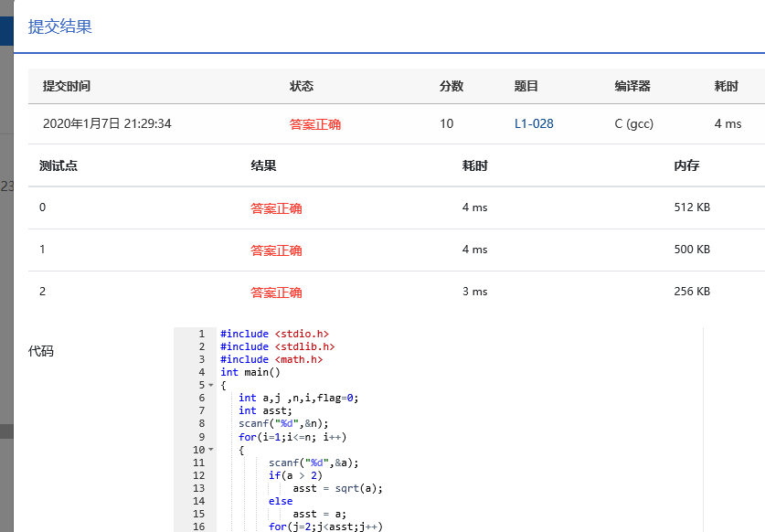
Task: Click test point 0 number
Action: coord(42,207)
